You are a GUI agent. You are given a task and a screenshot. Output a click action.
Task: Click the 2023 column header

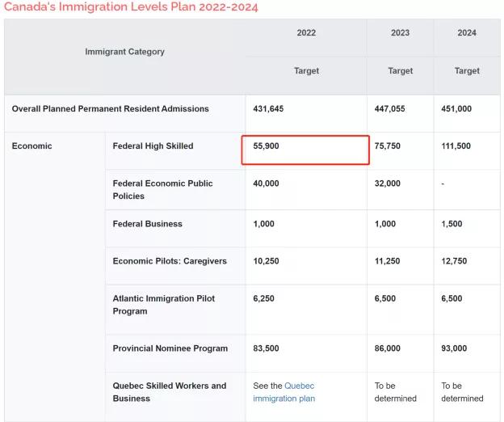coord(400,33)
